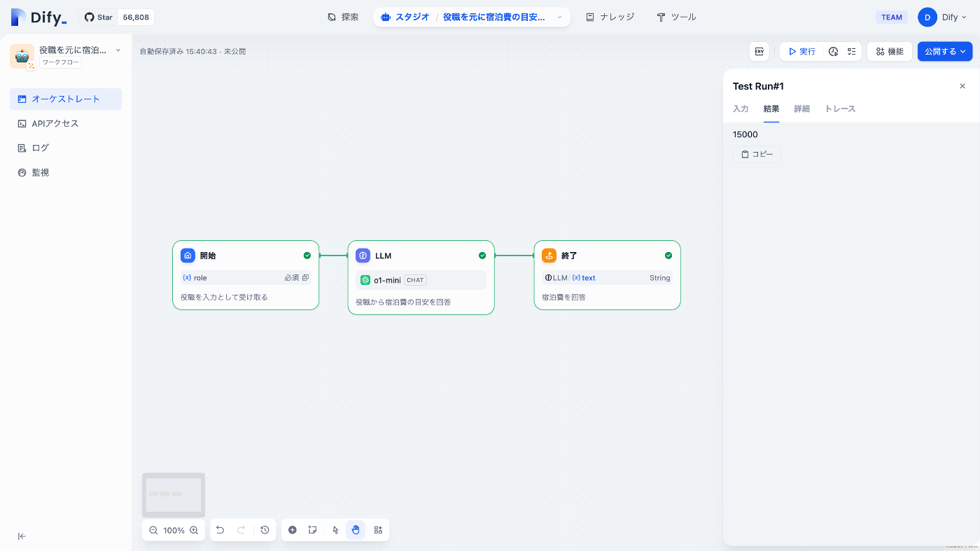Click the 自動保存済み autosave status text
This screenshot has height=551, width=980.
pos(192,51)
